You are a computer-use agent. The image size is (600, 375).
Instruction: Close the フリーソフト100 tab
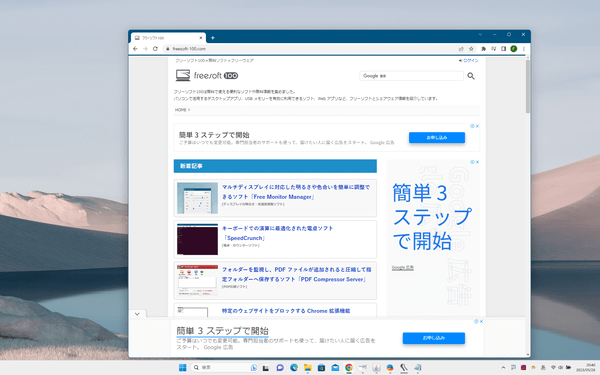click(x=201, y=38)
